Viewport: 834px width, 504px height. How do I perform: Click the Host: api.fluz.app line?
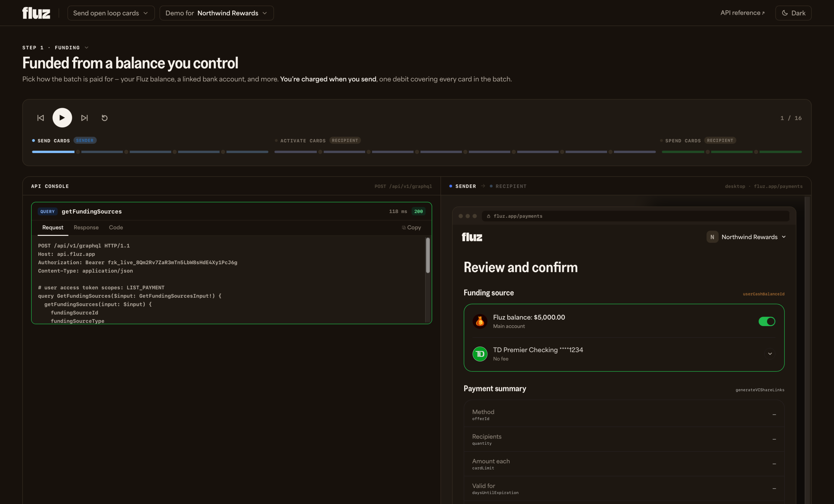(x=66, y=254)
